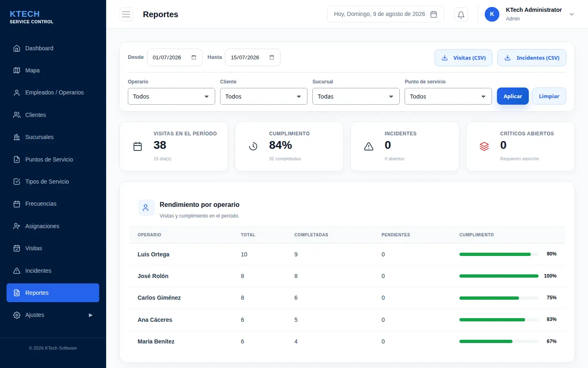Viewport: 588px width, 368px height.
Task: Click the Ajustes gear icon
Action: (x=17, y=315)
